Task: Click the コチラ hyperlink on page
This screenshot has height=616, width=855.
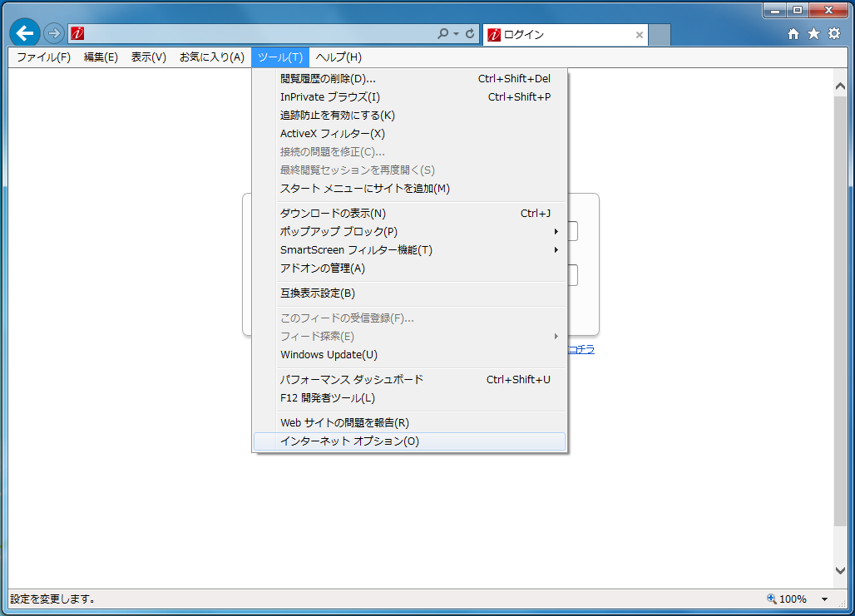Action: [581, 349]
